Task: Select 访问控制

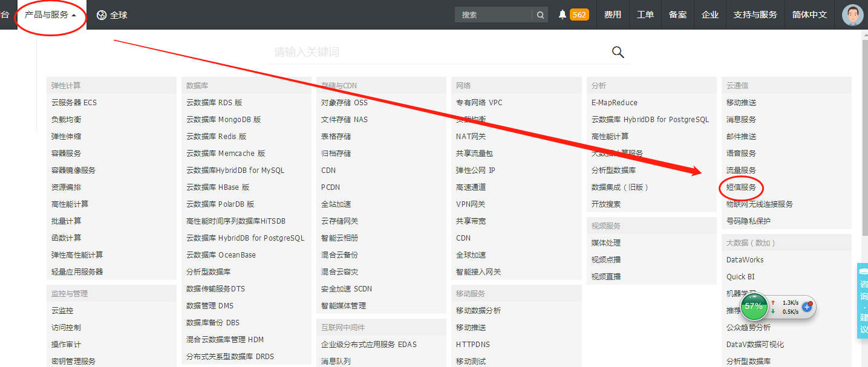Action: (66, 328)
